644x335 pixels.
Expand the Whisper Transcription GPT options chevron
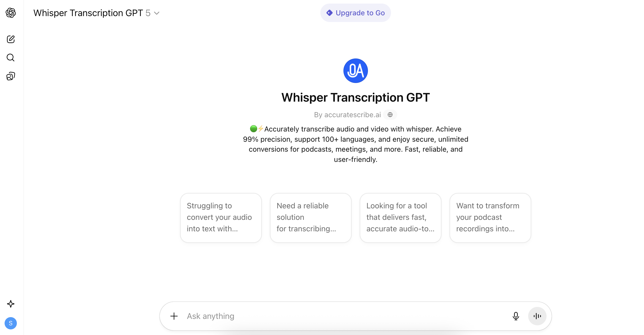(156, 13)
